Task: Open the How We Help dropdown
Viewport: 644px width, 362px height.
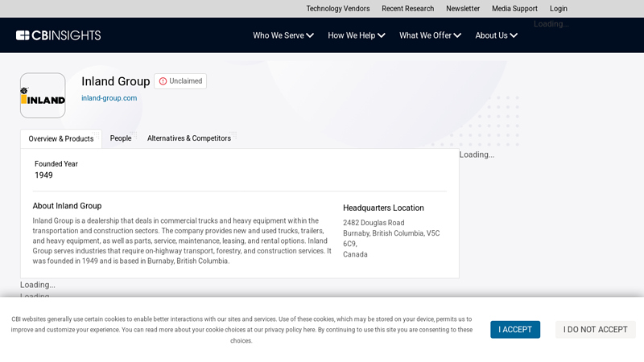Action: (x=357, y=35)
